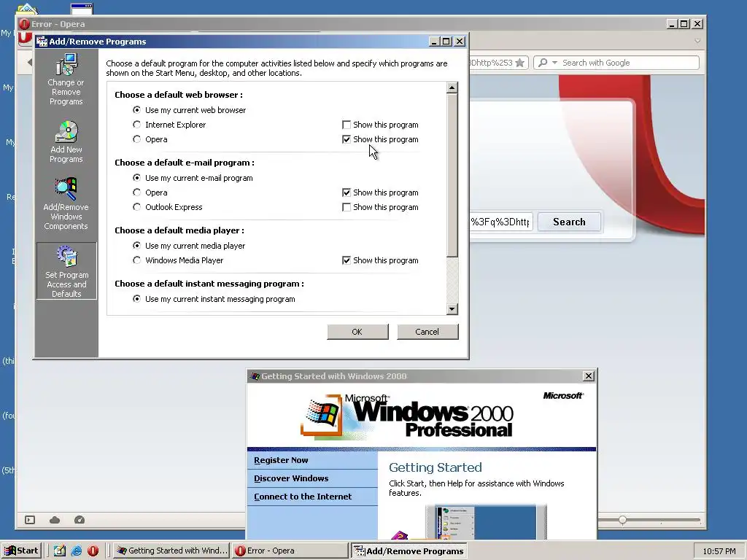This screenshot has width=747, height=560.
Task: Choose Internet Explorer as default browser
Action: [136, 125]
